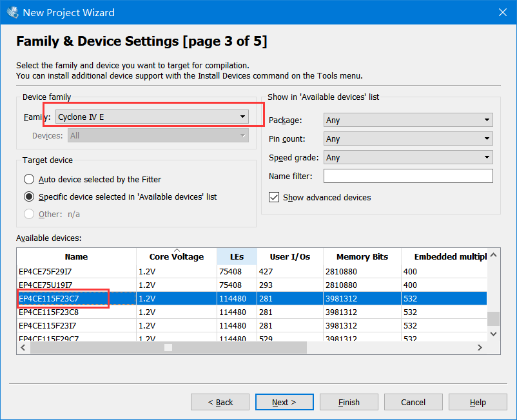This screenshot has width=517, height=420.
Task: Click the Back button
Action: (220, 401)
